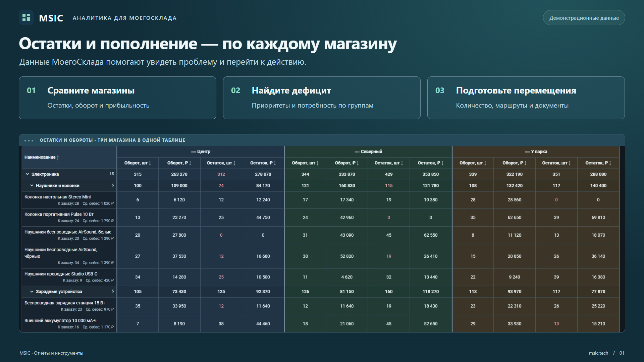Sort Северный Остаток, ₽ column arrow
The image size is (644, 362).
pyautogui.click(x=442, y=163)
